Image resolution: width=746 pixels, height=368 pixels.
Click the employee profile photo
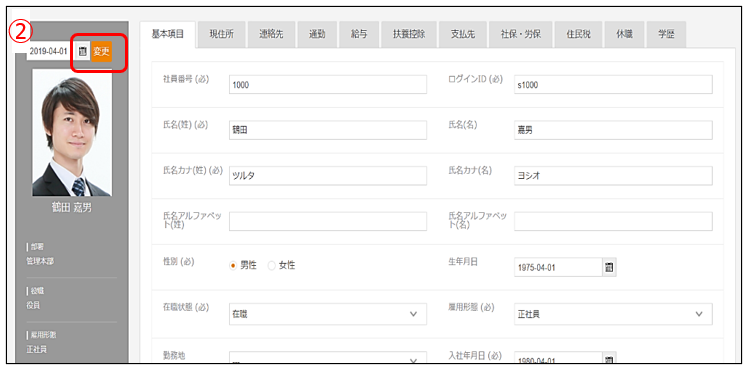click(72, 133)
